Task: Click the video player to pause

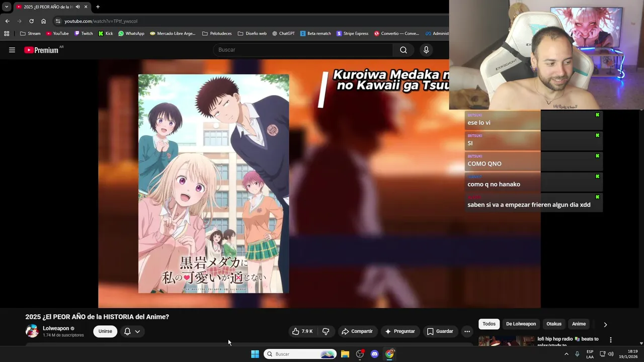Action: (x=319, y=184)
